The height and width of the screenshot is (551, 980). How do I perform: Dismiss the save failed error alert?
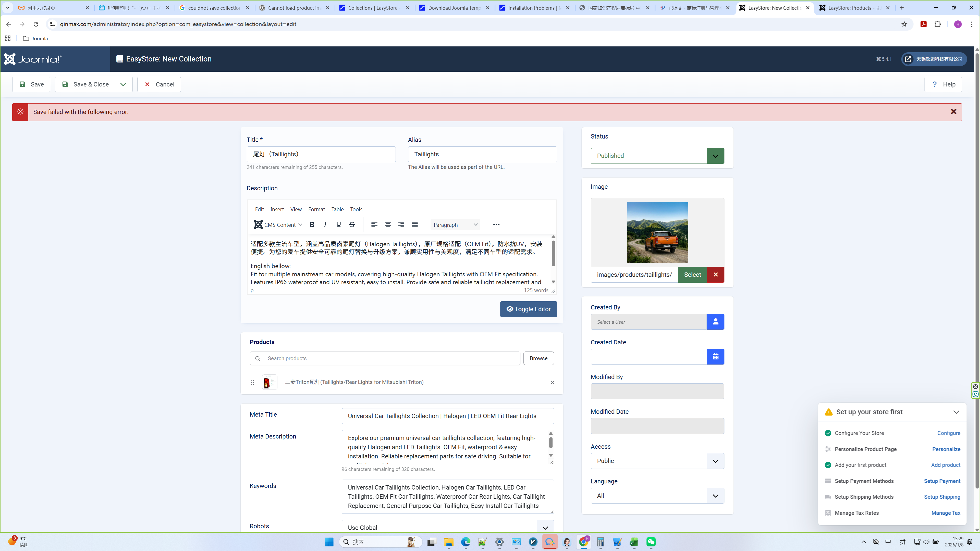953,112
